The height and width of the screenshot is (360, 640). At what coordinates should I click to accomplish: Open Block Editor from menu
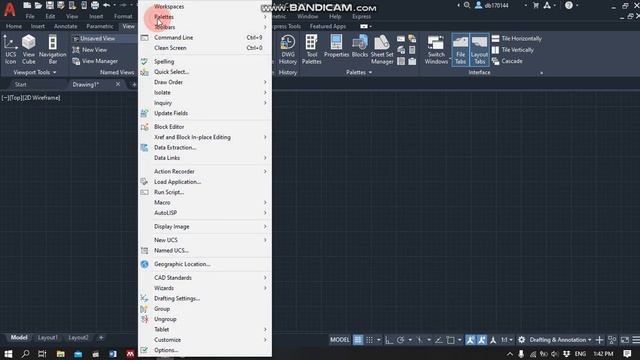[x=205, y=127]
